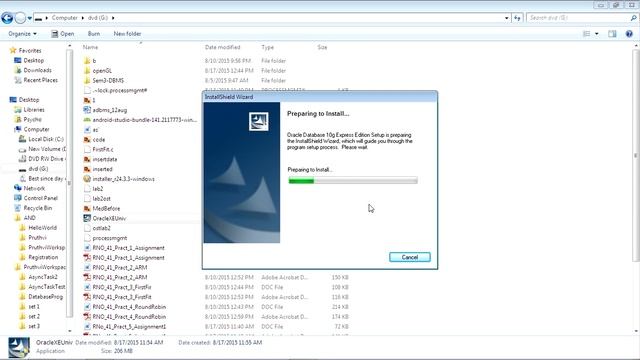Select the Sem3-DBMS folder icon
640x360 pixels.
pyautogui.click(x=87, y=80)
